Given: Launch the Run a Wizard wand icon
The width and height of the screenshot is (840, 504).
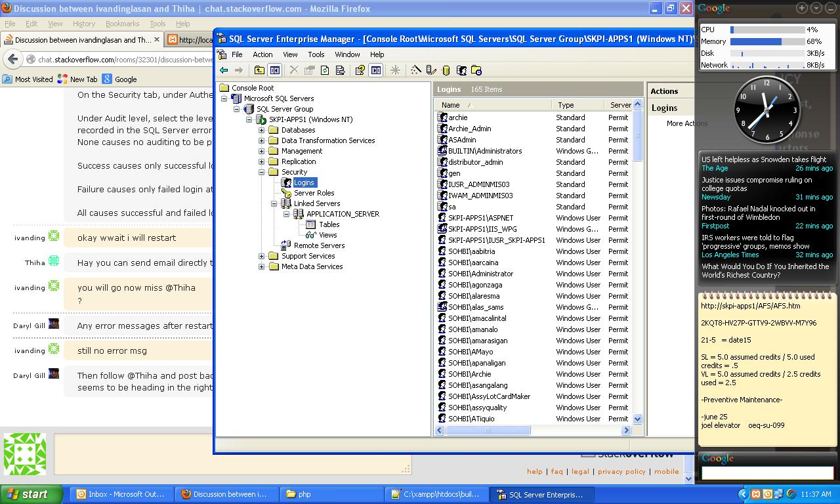Looking at the screenshot, I should coord(415,70).
